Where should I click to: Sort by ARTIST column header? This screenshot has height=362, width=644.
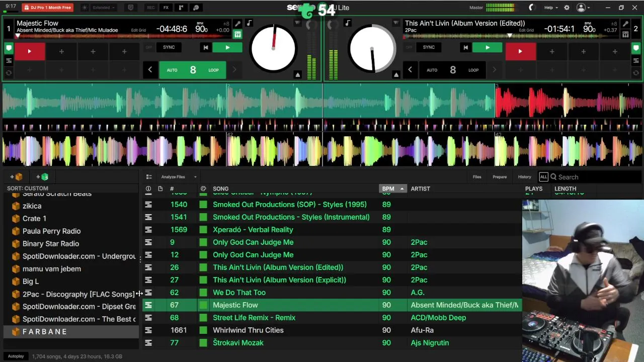[420, 189]
